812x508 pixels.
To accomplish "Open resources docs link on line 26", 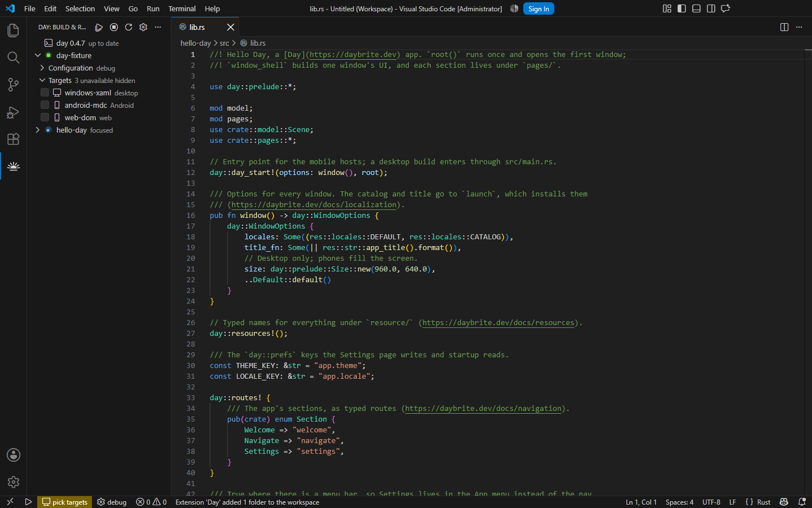I will [498, 323].
